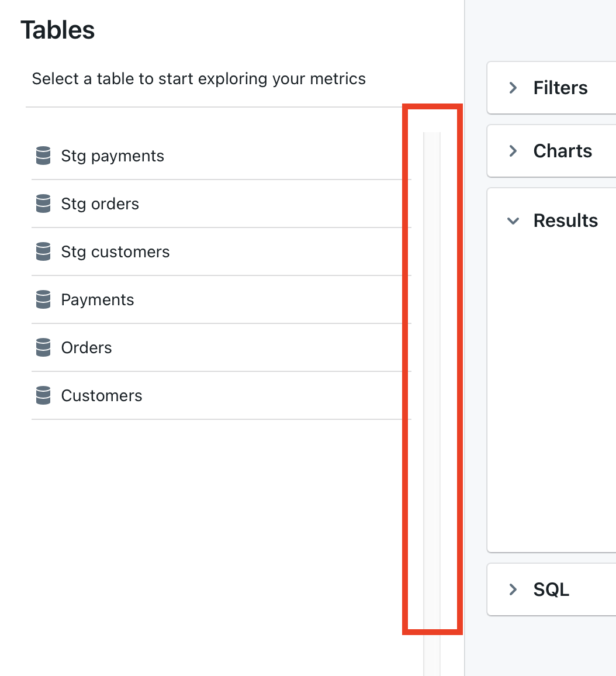Click the Results panel title
The width and height of the screenshot is (616, 676).
click(565, 221)
